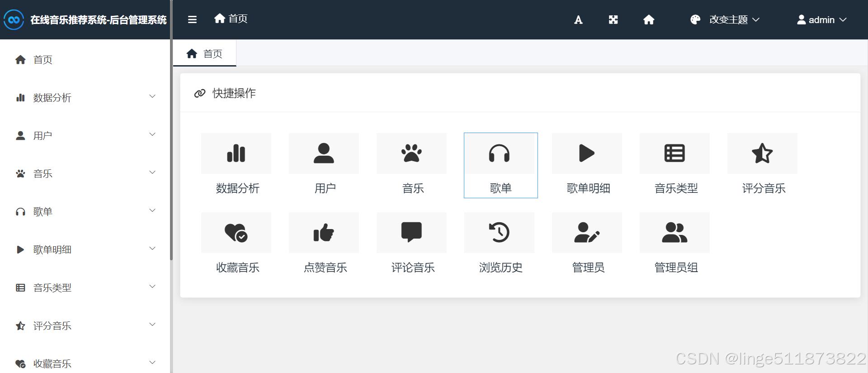Click the sidebar 歌单 headphones icon
Screen dimensions: 868x373
[x=20, y=212]
